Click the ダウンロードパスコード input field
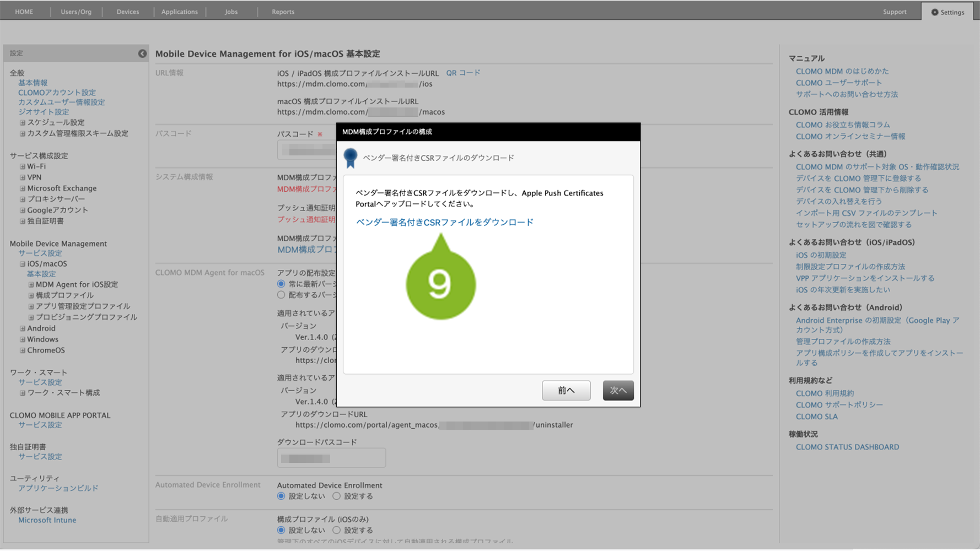Screen dimensions: 980x551 tap(331, 458)
